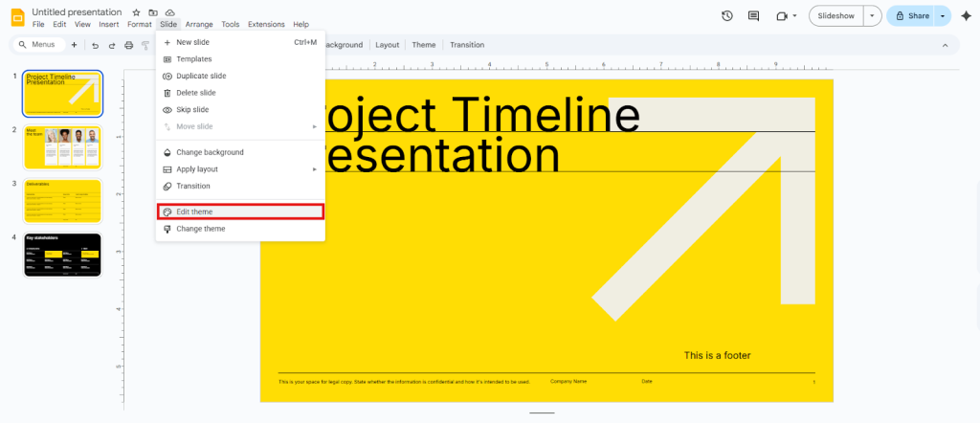Expand the Slideshow options dropdown arrow
980x423 pixels.
point(871,15)
